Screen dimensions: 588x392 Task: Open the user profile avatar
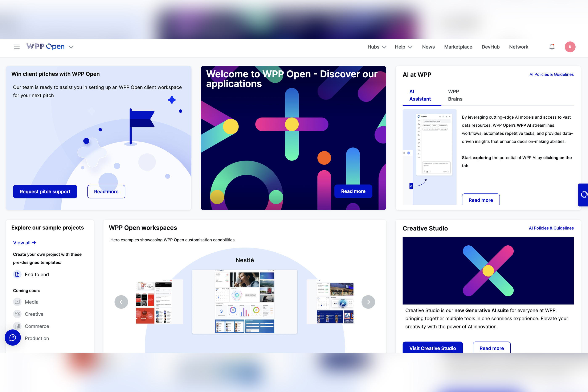click(x=570, y=47)
